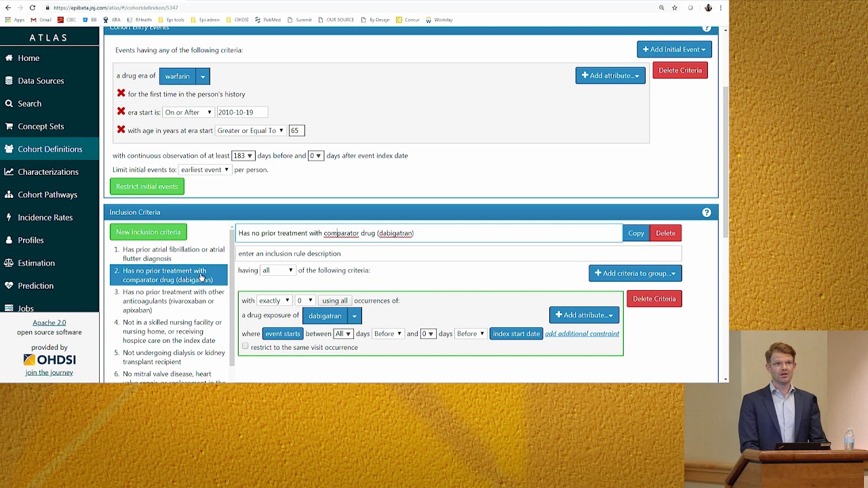Open the dabigatran concept set dropdown arrow
This screenshot has height=488, width=868.
[x=354, y=316]
